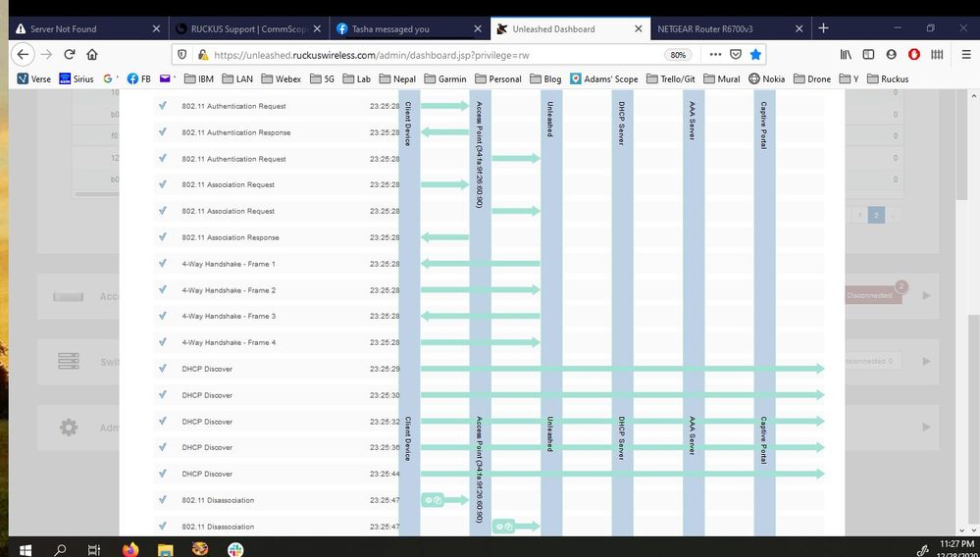Screen dimensions: 980x557
Task: Go to the Firefox home page
Action: (x=92, y=55)
